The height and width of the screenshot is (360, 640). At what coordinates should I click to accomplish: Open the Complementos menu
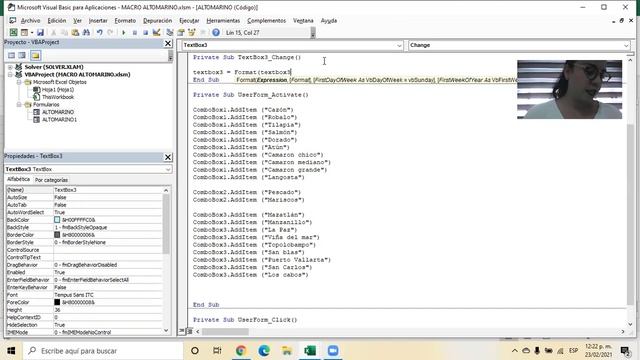pyautogui.click(x=266, y=20)
